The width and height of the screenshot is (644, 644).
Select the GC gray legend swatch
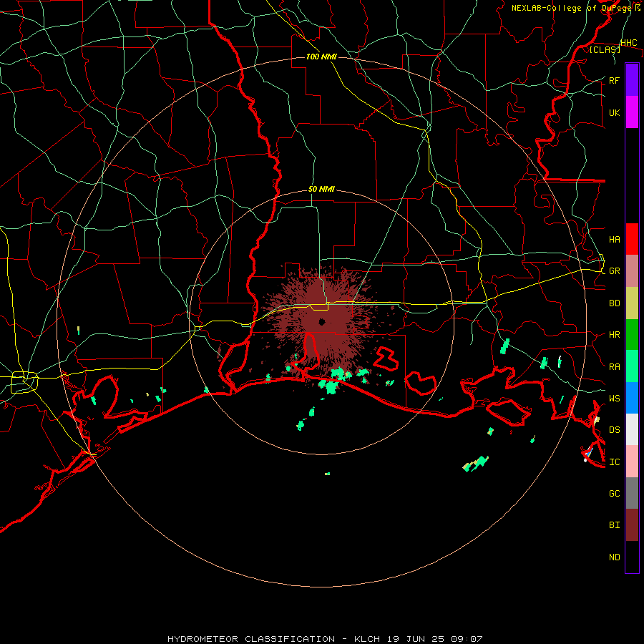coord(632,493)
